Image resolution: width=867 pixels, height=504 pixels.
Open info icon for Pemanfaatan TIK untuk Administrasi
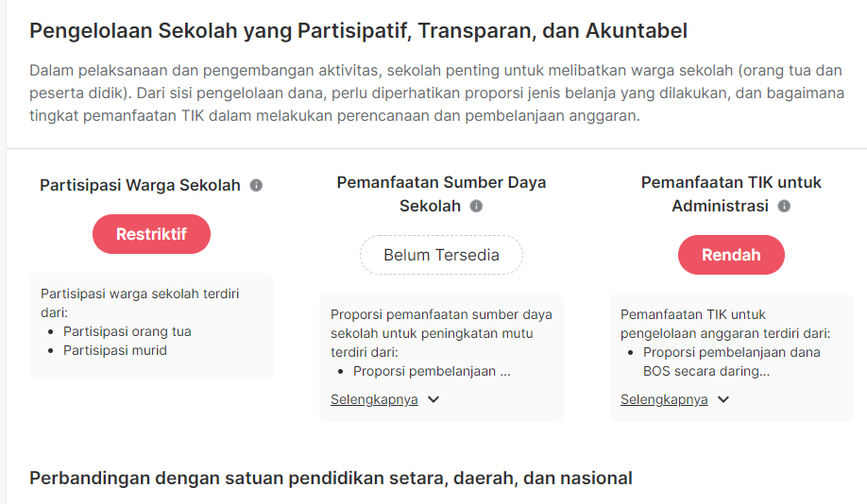pyautogui.click(x=784, y=206)
